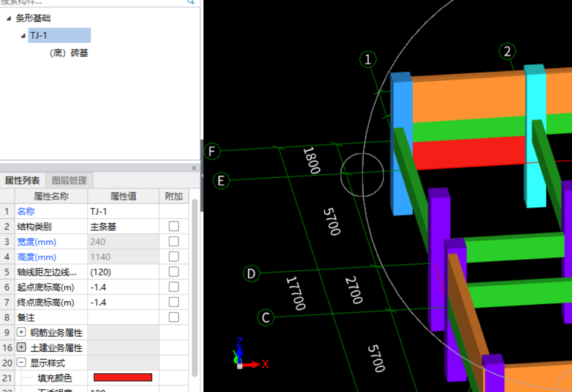Click the 1800 dimension label
572x392 pixels.
click(312, 160)
